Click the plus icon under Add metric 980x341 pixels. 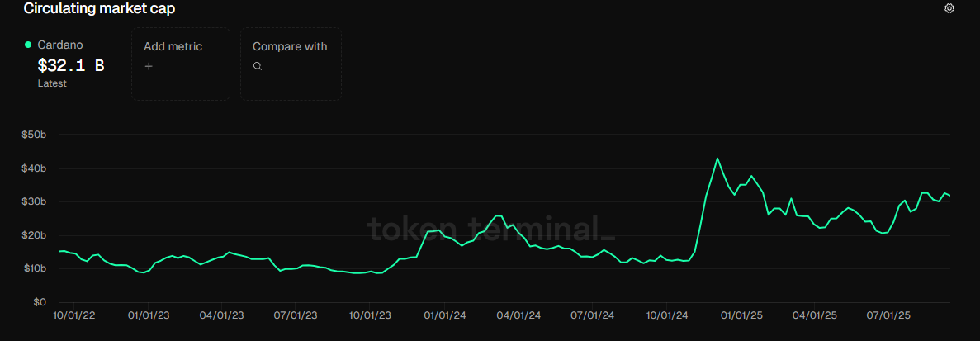pyautogui.click(x=149, y=66)
